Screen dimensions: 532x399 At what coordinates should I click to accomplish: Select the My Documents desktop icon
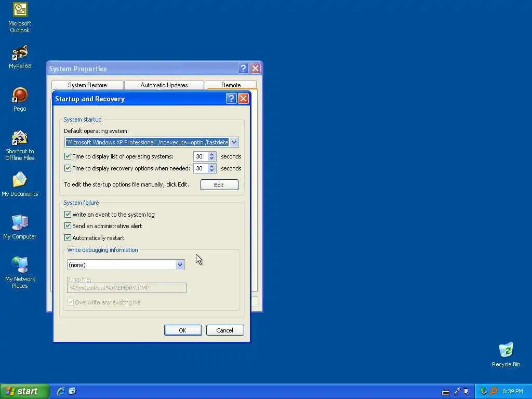[20, 184]
